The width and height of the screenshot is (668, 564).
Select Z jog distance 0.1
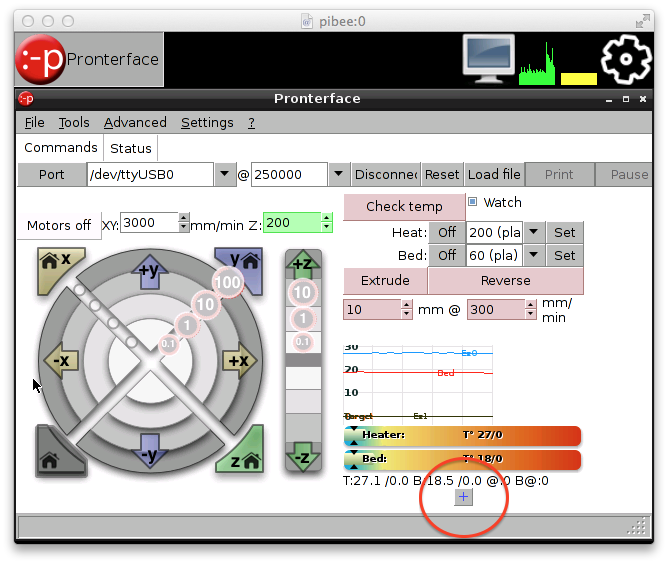pyautogui.click(x=302, y=342)
